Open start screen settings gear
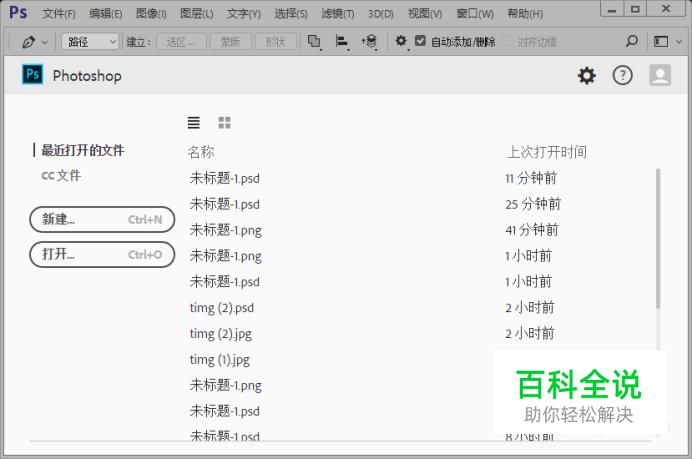This screenshot has height=459, width=692. [x=587, y=75]
